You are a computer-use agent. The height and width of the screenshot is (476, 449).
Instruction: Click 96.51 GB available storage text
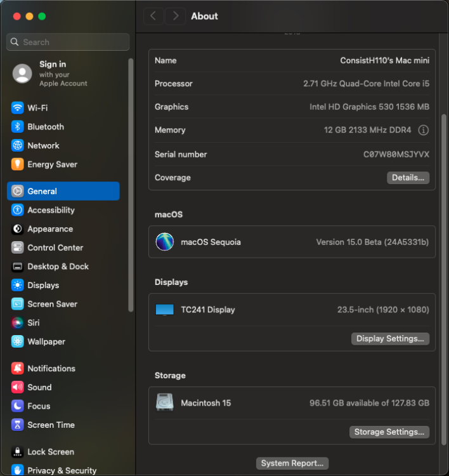[x=369, y=403]
